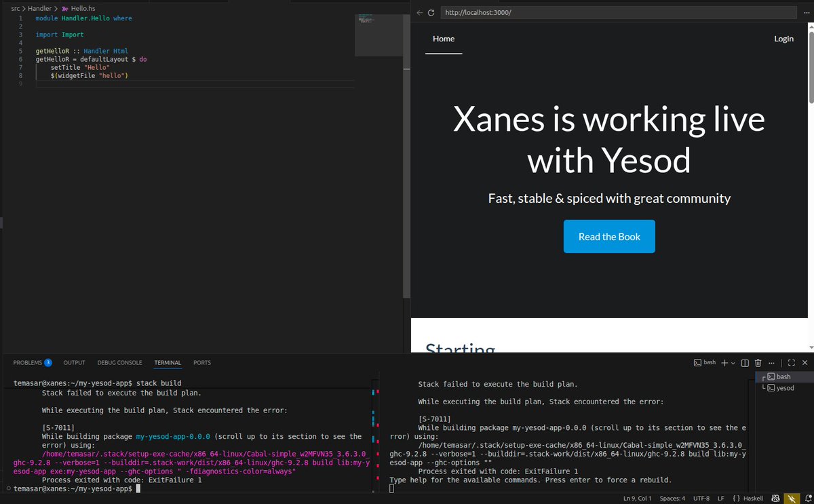Change indentation via Spaces: 4
This screenshot has width=814, height=504.
[672, 499]
